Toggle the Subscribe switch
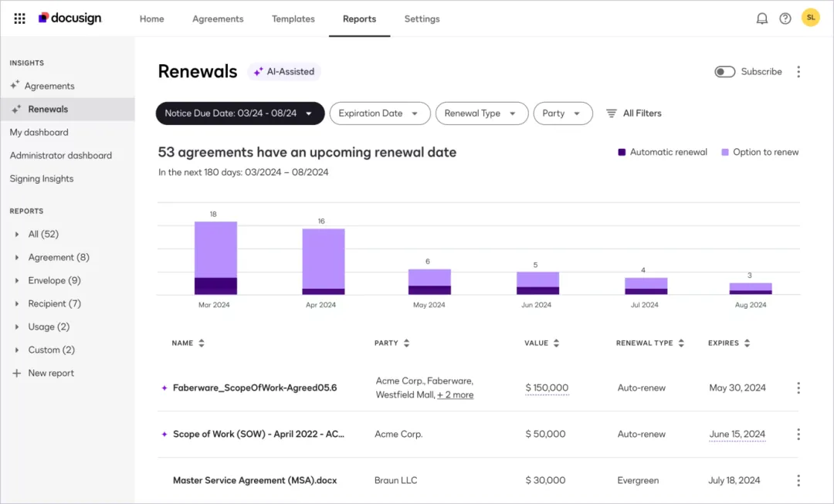This screenshot has width=834, height=504. [x=724, y=72]
